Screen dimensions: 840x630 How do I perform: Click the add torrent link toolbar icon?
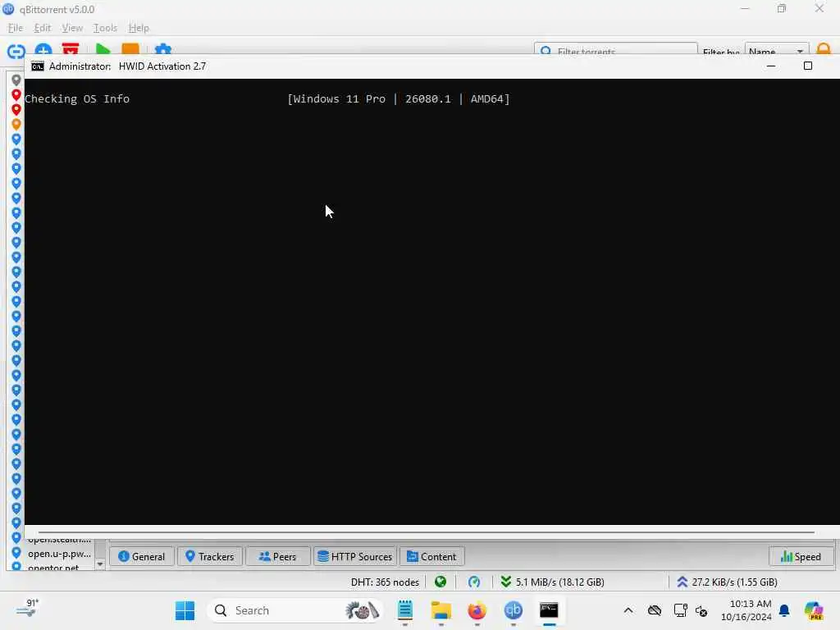coord(16,50)
